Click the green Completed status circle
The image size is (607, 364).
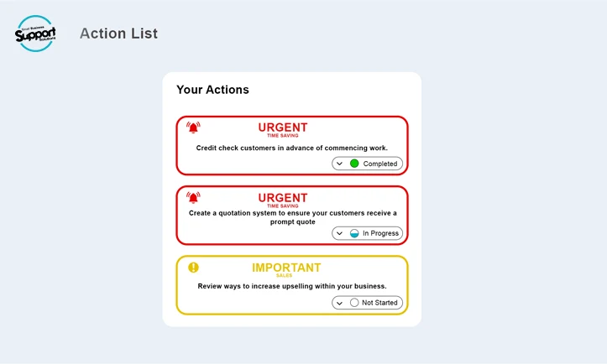click(x=354, y=164)
